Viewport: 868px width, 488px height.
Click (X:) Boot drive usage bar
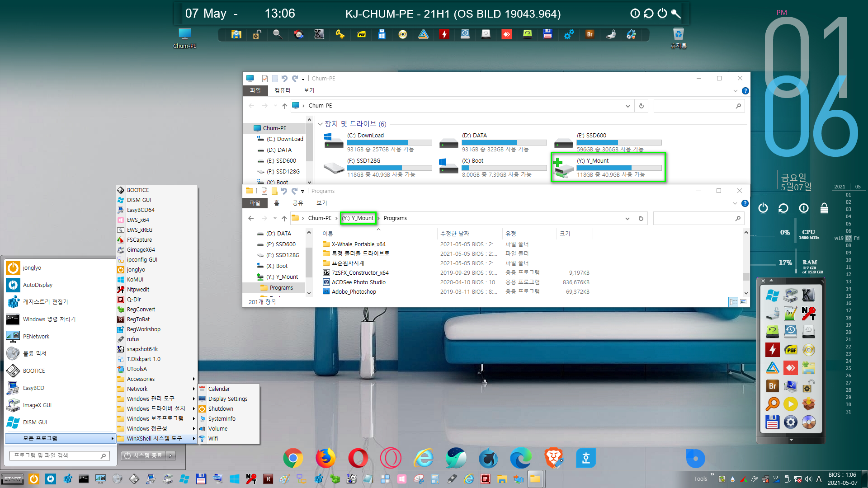coord(504,168)
